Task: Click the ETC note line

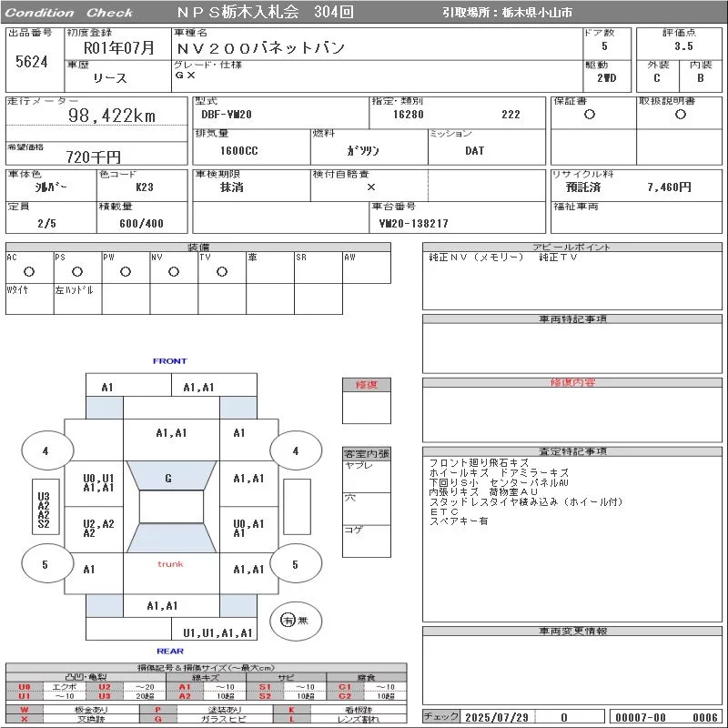Action: (x=444, y=511)
